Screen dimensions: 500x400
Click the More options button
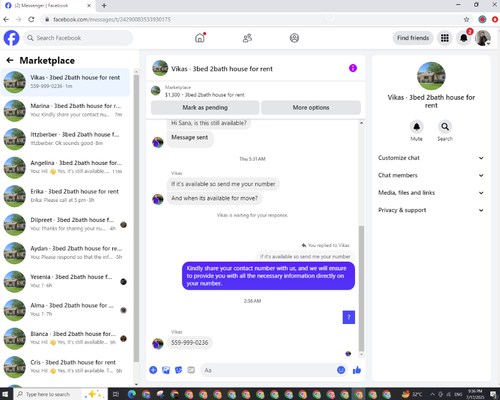[311, 107]
